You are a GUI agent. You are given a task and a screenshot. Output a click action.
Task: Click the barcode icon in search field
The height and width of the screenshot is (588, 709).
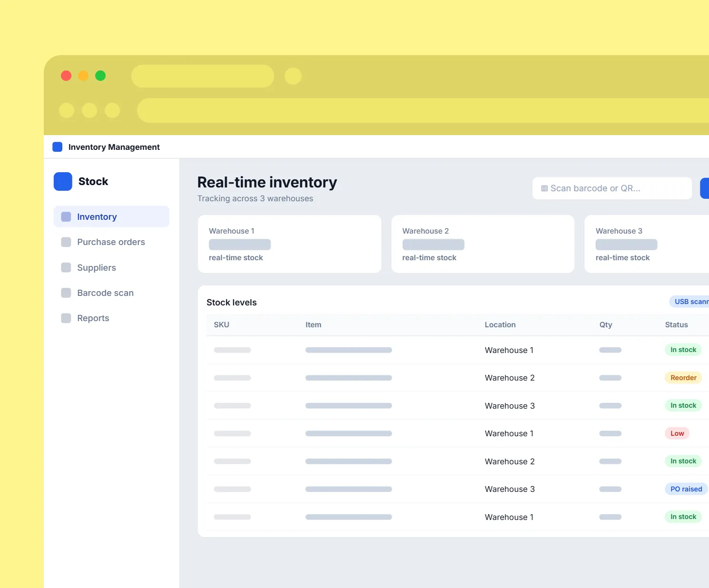(544, 188)
